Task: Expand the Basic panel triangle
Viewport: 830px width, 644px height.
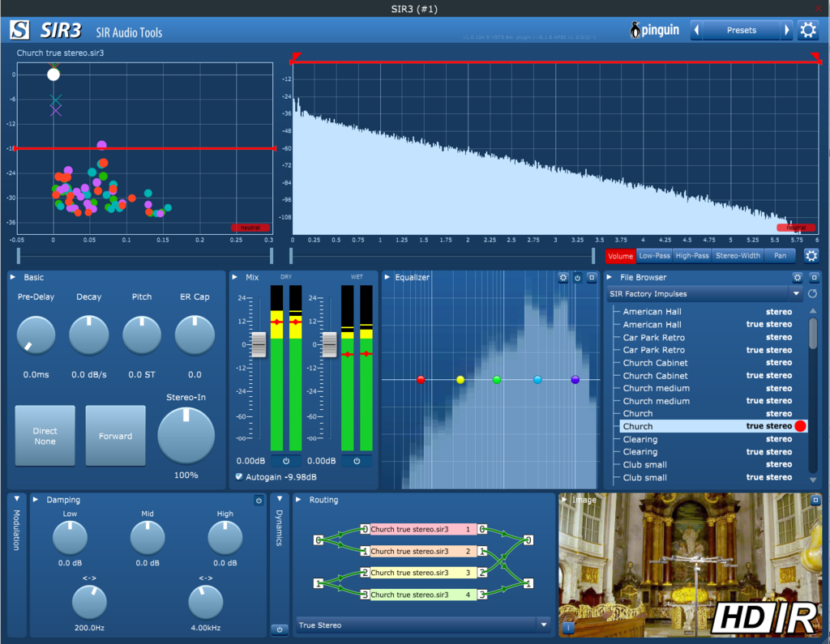Action: [x=13, y=277]
